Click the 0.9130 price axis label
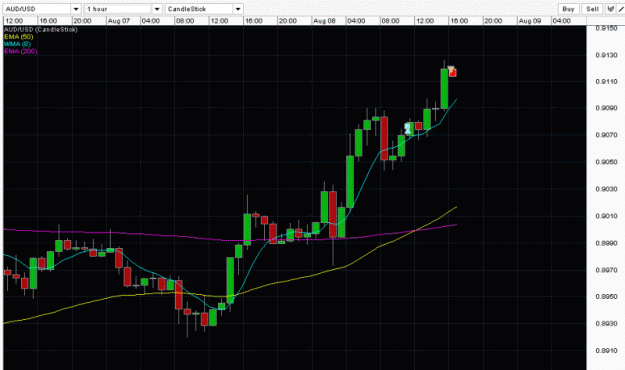Image resolution: width=625 pixels, height=370 pixels. (606, 55)
